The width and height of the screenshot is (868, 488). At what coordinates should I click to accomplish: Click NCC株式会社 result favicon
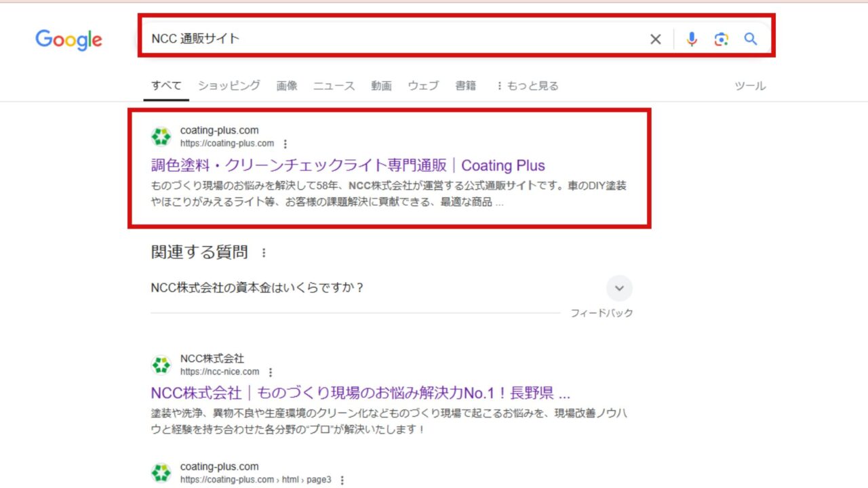tap(161, 365)
